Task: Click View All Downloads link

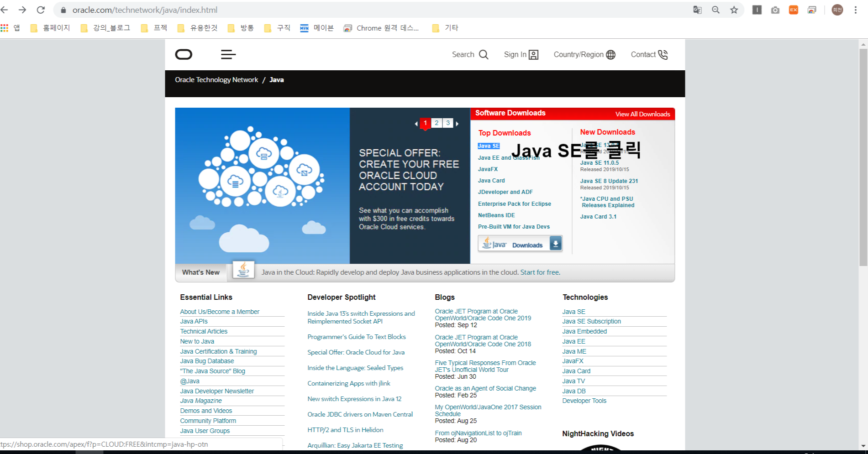Action: tap(642, 114)
